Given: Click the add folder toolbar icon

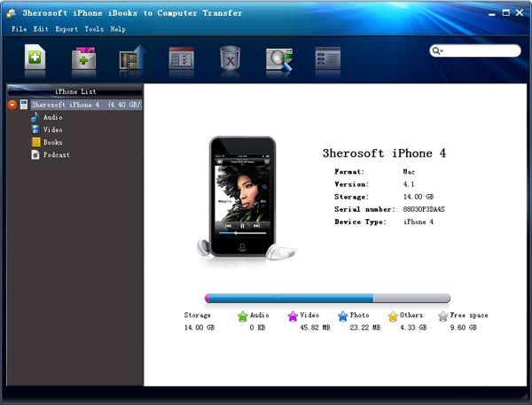Looking at the screenshot, I should tap(83, 58).
